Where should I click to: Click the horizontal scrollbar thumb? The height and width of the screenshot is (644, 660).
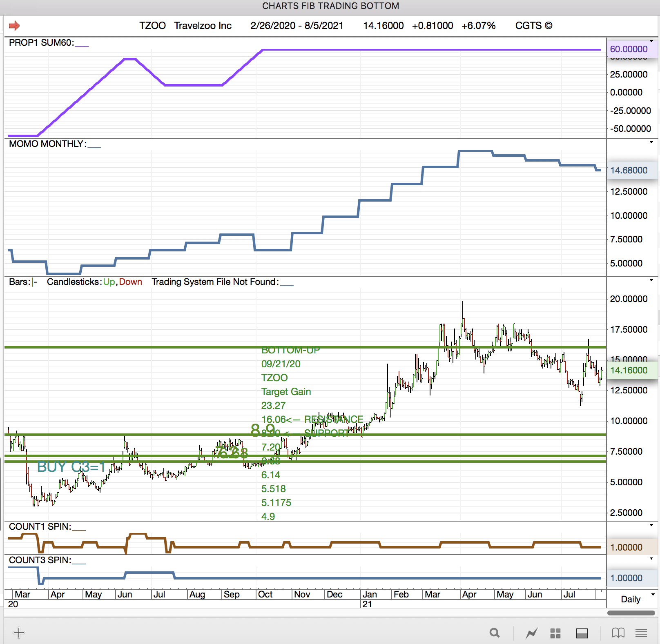[631, 613]
